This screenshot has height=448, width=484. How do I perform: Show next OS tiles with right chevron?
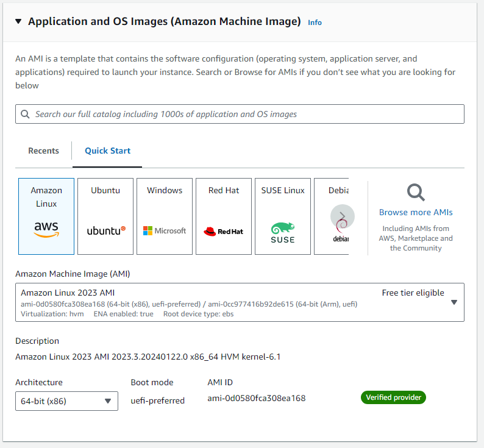343,216
